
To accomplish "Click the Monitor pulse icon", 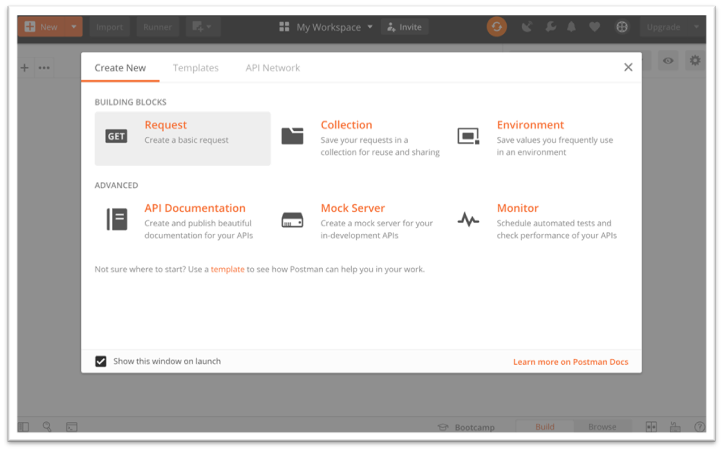I will [468, 220].
